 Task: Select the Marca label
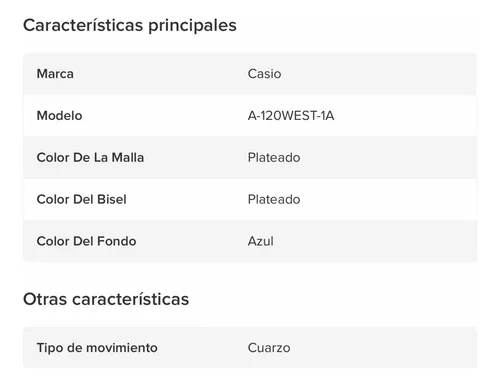click(x=55, y=74)
